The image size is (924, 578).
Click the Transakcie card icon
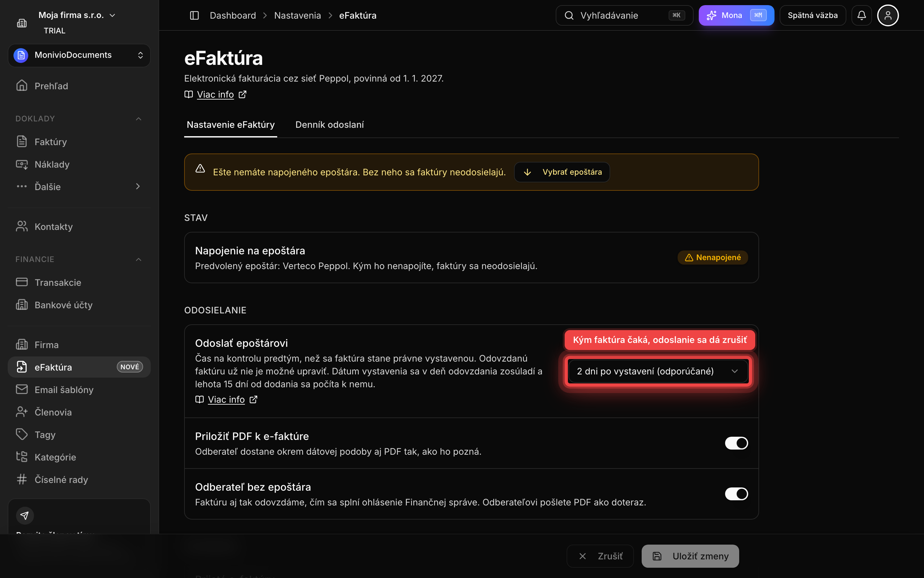click(x=22, y=282)
